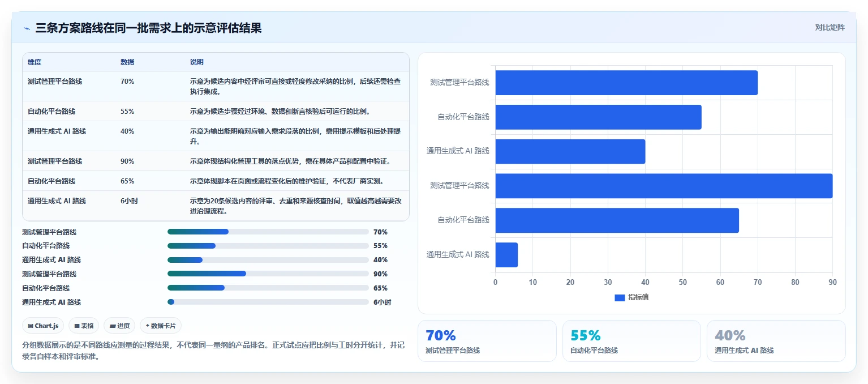Click the bottom chart axis label 通用生成式 AI 路线

click(x=458, y=255)
